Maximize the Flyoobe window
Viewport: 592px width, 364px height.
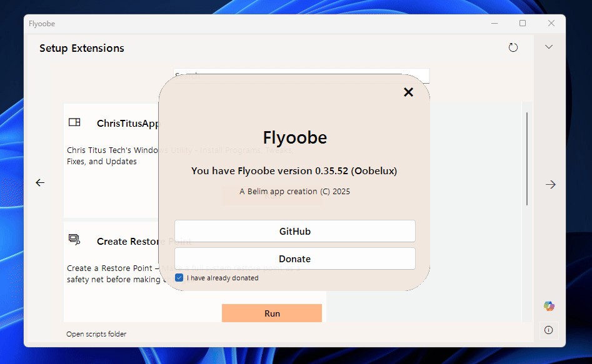pos(523,24)
